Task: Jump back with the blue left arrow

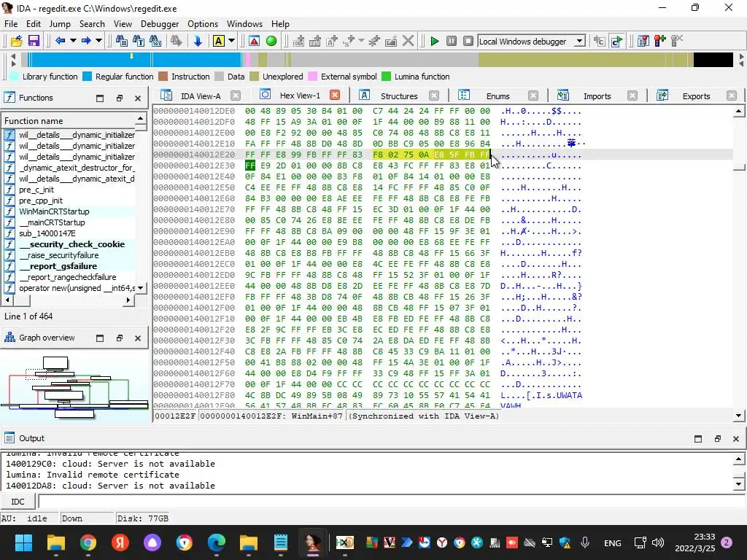Action: (x=60, y=41)
